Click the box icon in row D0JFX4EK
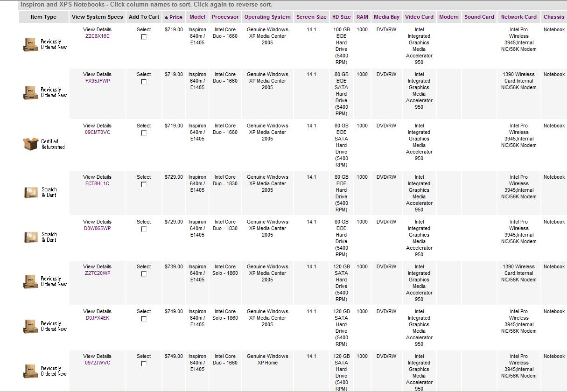 point(31,327)
